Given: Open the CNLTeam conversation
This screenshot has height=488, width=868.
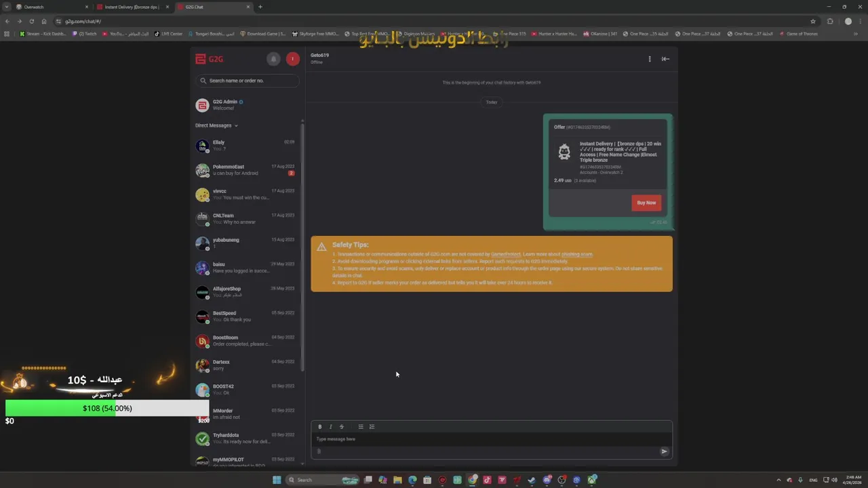Looking at the screenshot, I should [248, 219].
